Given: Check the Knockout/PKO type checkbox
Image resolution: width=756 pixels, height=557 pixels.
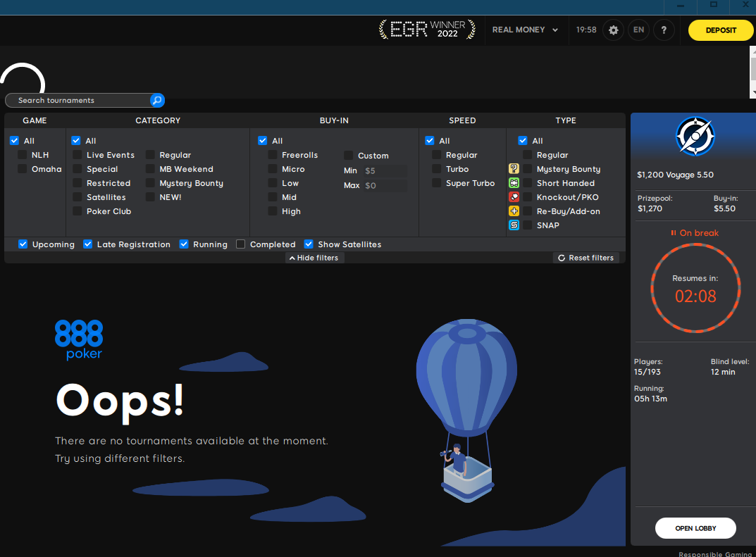Looking at the screenshot, I should pyautogui.click(x=528, y=197).
